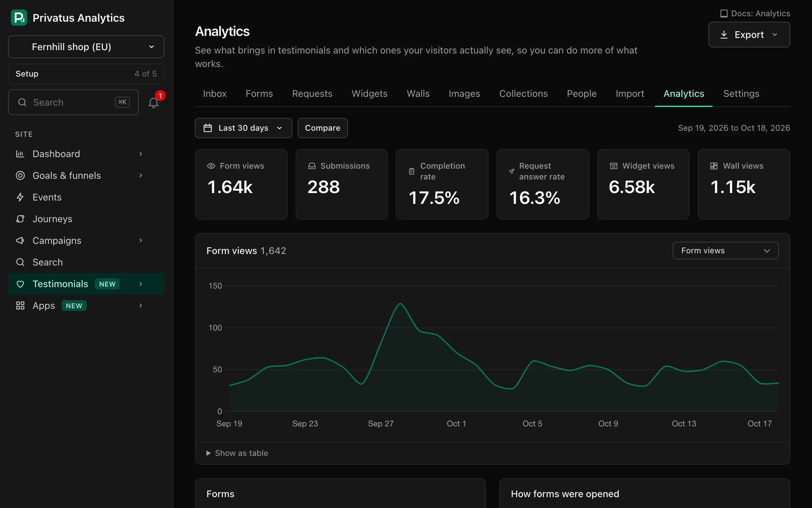Viewport: 812px width, 508px height.
Task: Click the Testimonials heart icon
Action: tap(20, 284)
